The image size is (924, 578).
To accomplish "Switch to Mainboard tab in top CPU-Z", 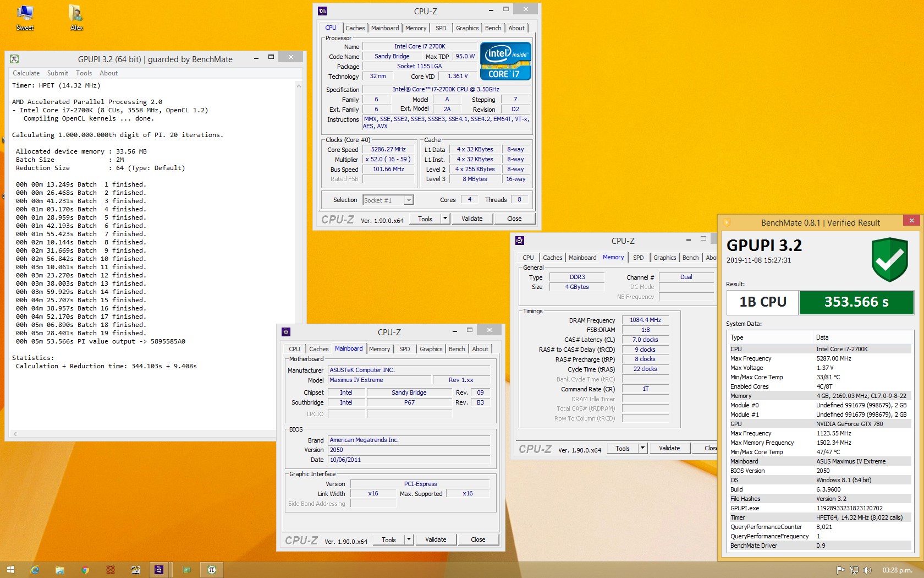I will pyautogui.click(x=385, y=28).
